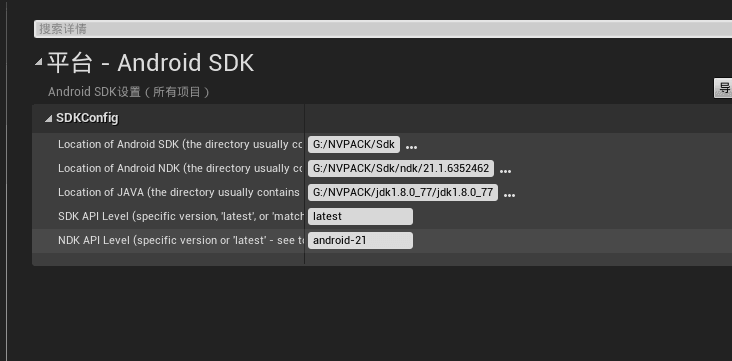Select the Location of JAVA label
Image resolution: width=732 pixels, height=361 pixels.
pyautogui.click(x=179, y=192)
